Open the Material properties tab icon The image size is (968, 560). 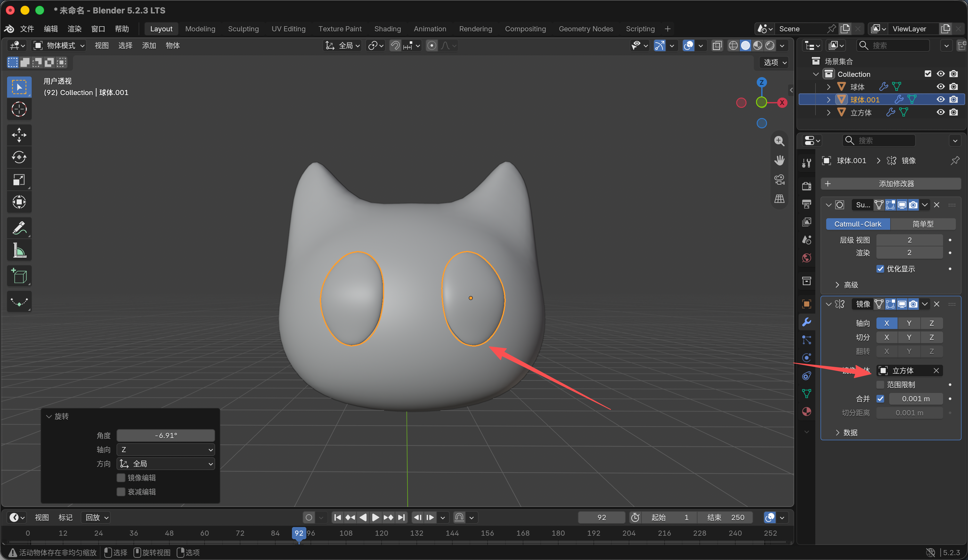coord(806,412)
